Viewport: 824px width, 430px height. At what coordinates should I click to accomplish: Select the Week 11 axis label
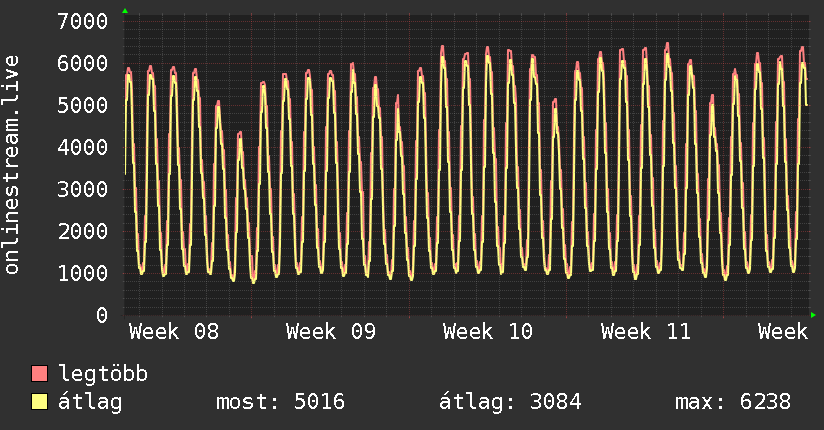click(645, 332)
